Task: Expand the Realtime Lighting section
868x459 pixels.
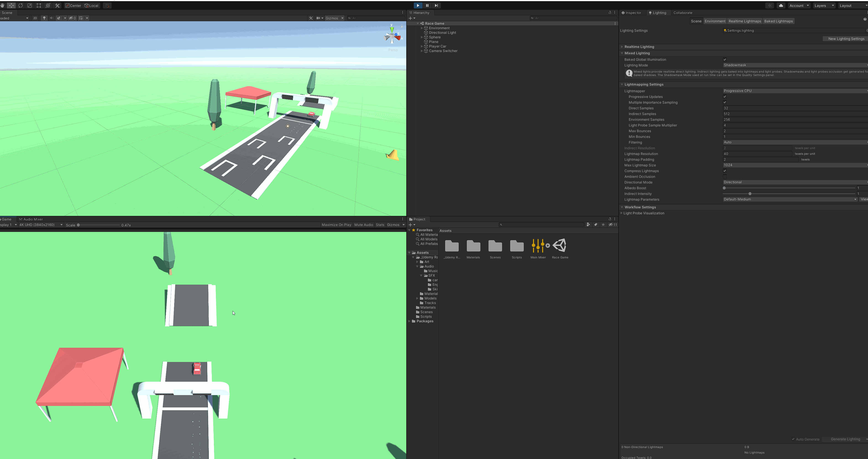Action: [x=622, y=47]
